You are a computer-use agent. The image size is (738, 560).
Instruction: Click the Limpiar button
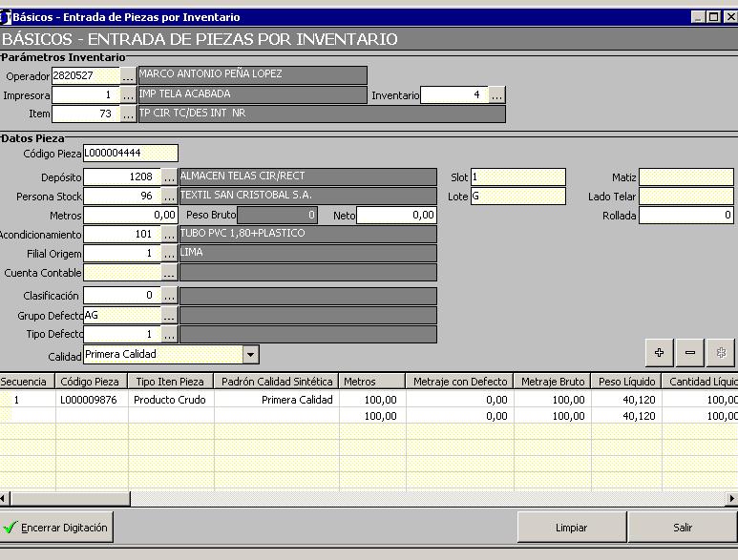pyautogui.click(x=571, y=528)
